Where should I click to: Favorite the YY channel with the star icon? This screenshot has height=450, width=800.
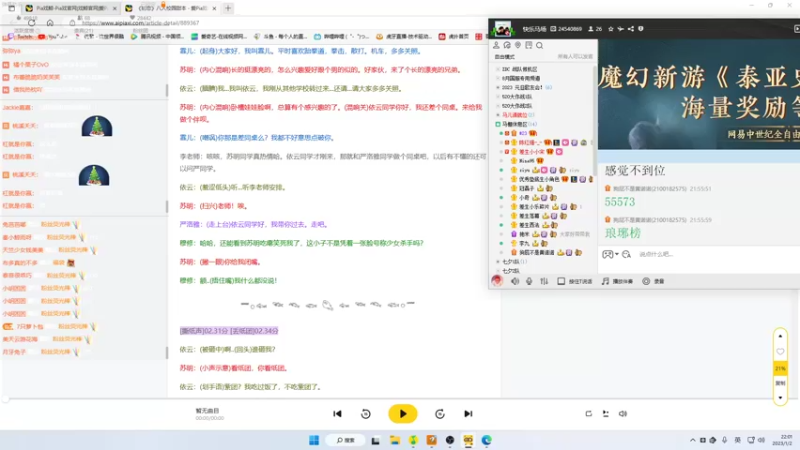[611, 29]
